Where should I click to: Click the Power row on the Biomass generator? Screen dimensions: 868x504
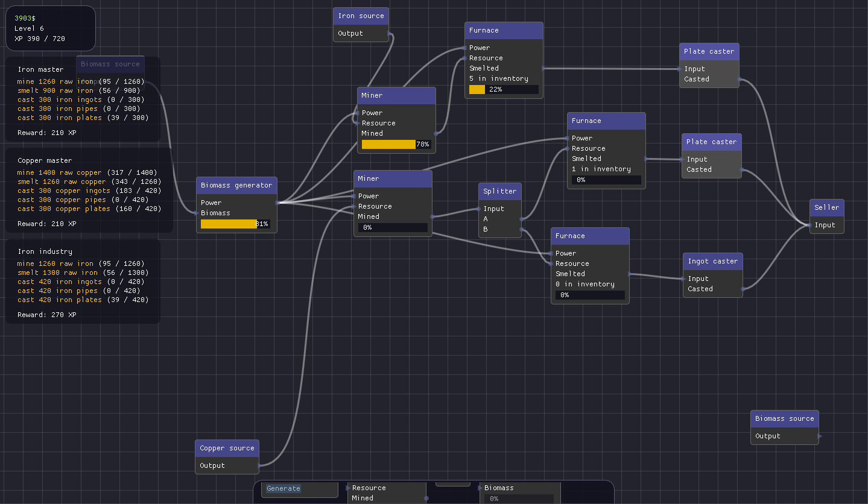point(236,203)
